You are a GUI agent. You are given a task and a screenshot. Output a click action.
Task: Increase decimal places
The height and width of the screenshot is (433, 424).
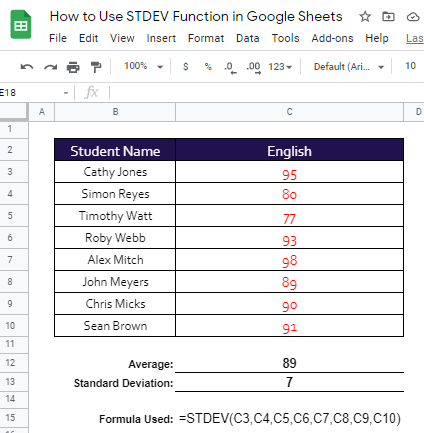click(x=254, y=67)
